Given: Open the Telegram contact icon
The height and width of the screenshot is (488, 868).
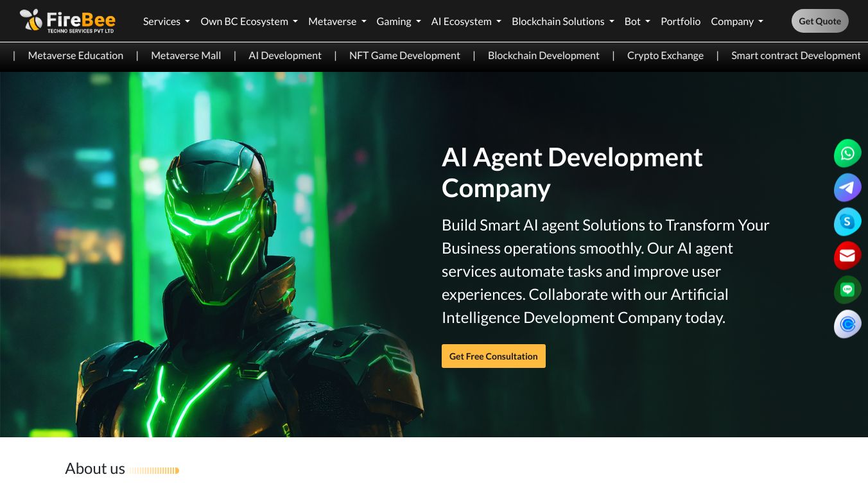Looking at the screenshot, I should (x=847, y=188).
